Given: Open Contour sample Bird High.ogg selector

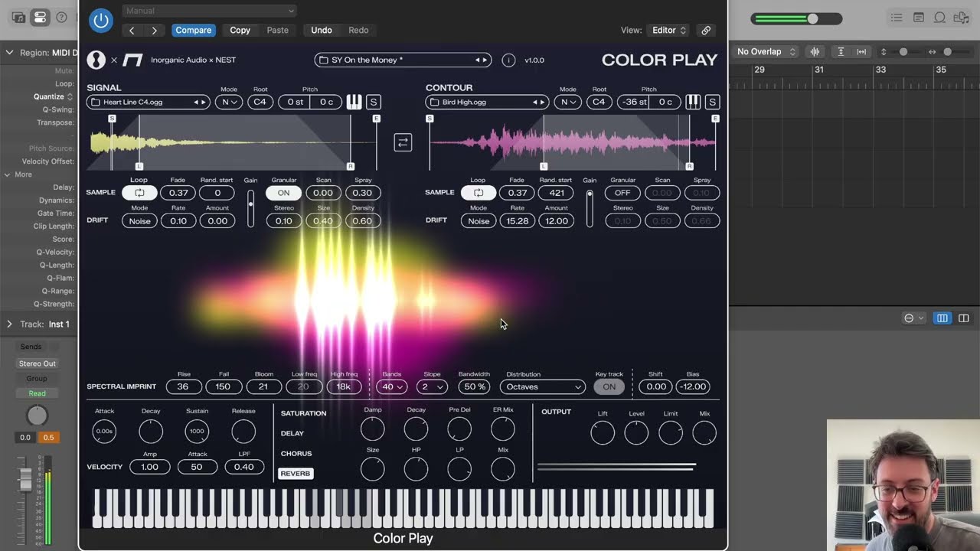Looking at the screenshot, I should [x=487, y=102].
